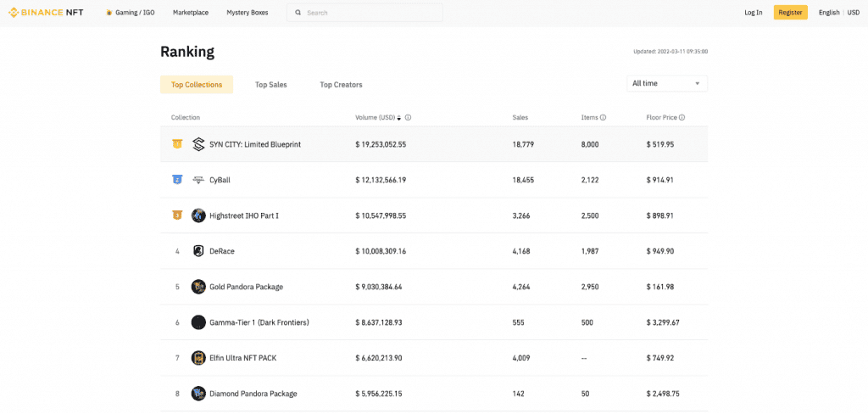Click the Log In link

pyautogui.click(x=754, y=12)
